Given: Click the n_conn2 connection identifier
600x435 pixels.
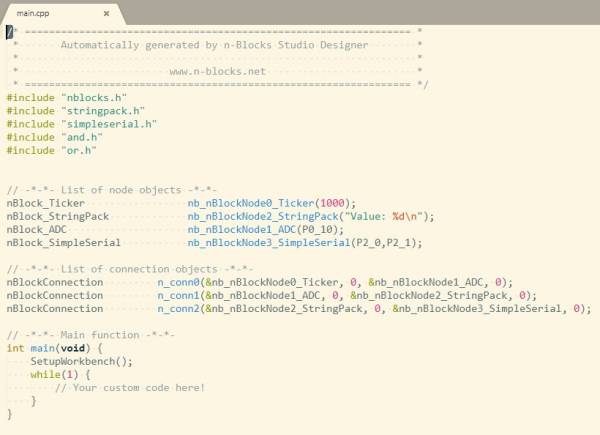Looking at the screenshot, I should pyautogui.click(x=178, y=308).
